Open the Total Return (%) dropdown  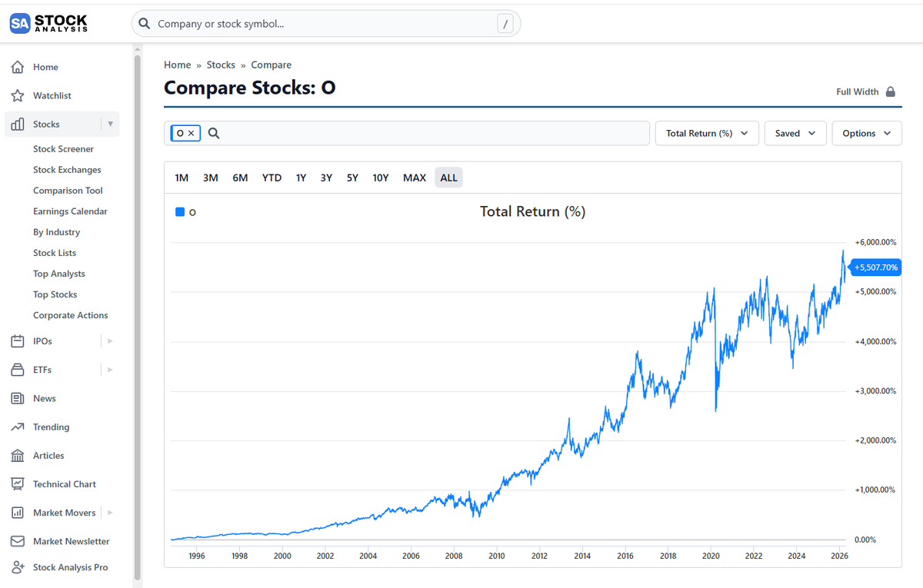(707, 133)
